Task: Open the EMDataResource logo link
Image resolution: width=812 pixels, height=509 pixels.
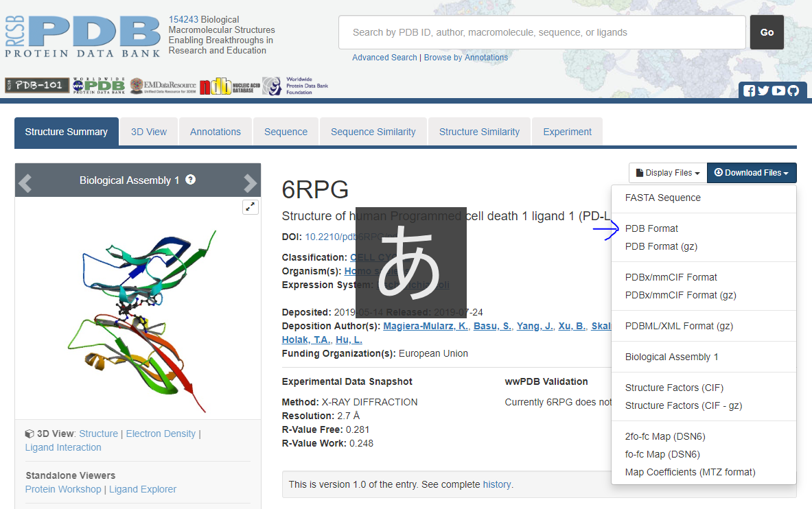Action: point(163,86)
